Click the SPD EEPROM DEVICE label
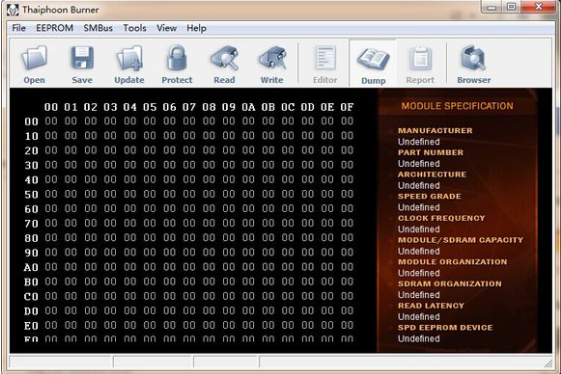This screenshot has width=561, height=374. pos(445,327)
